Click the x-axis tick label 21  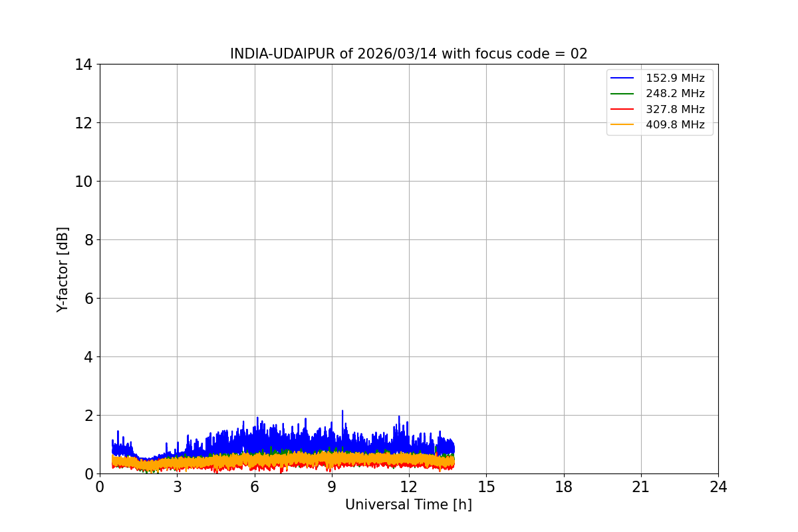[x=641, y=487]
